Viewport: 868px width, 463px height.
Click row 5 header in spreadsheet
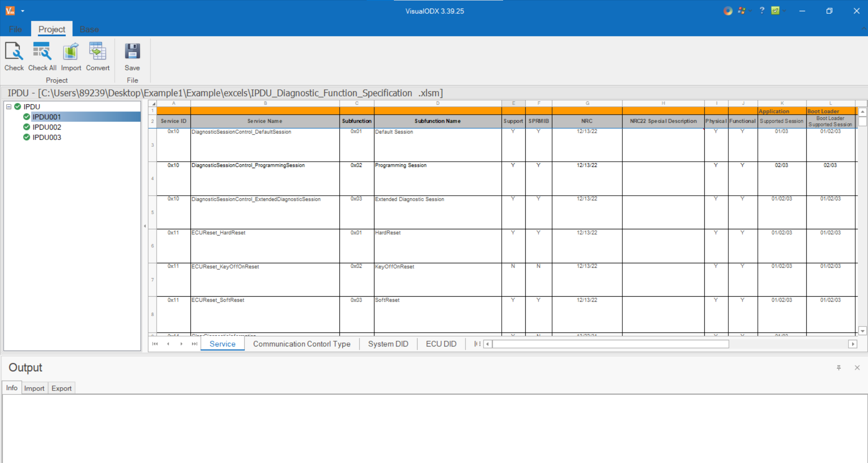pyautogui.click(x=152, y=212)
